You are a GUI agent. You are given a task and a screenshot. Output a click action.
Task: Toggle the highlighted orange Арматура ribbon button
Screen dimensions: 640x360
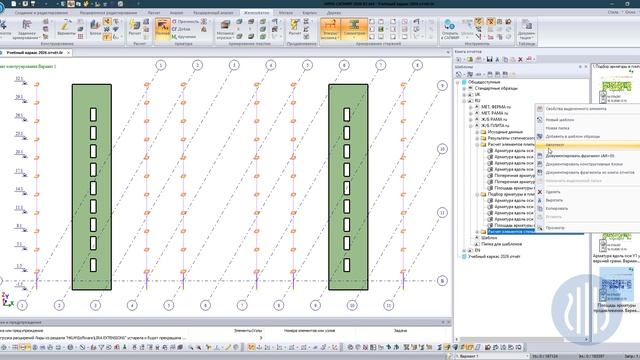click(162, 29)
